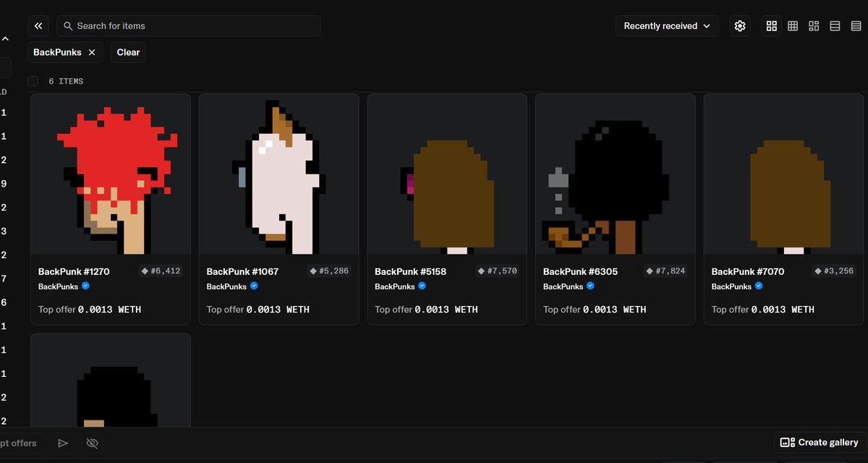868x463 pixels.
Task: Click the hide items crossed-eye icon
Action: [92, 443]
